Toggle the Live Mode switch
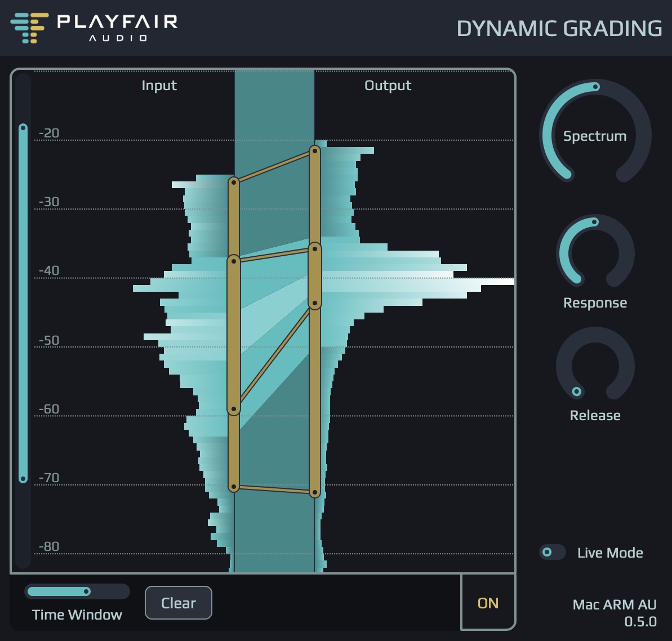This screenshot has width=672, height=641. (552, 553)
